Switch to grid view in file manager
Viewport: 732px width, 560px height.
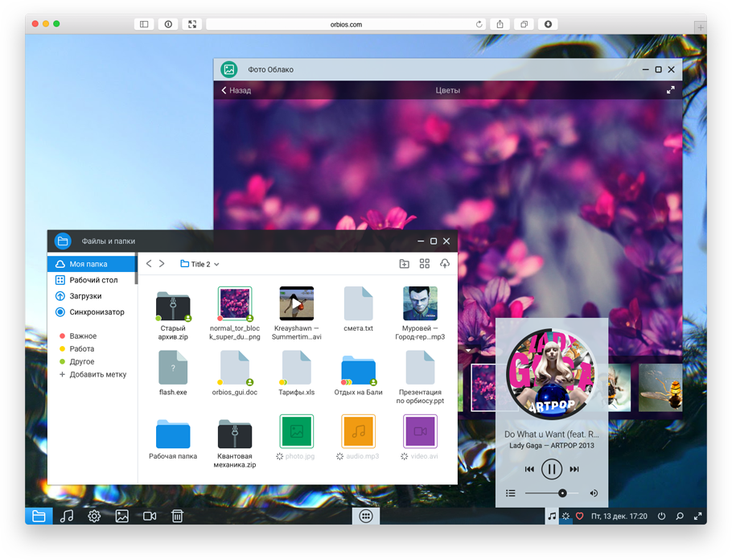pyautogui.click(x=425, y=264)
